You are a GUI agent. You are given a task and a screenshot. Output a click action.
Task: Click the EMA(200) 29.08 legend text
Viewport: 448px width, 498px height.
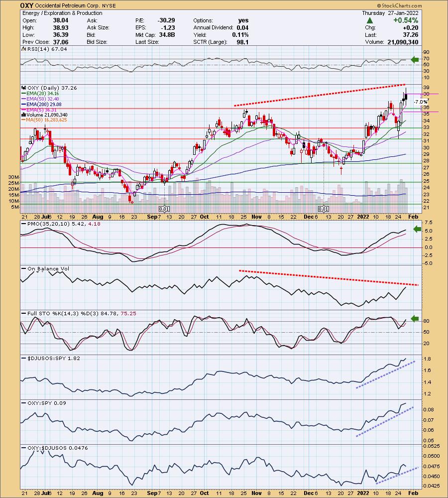click(44, 104)
